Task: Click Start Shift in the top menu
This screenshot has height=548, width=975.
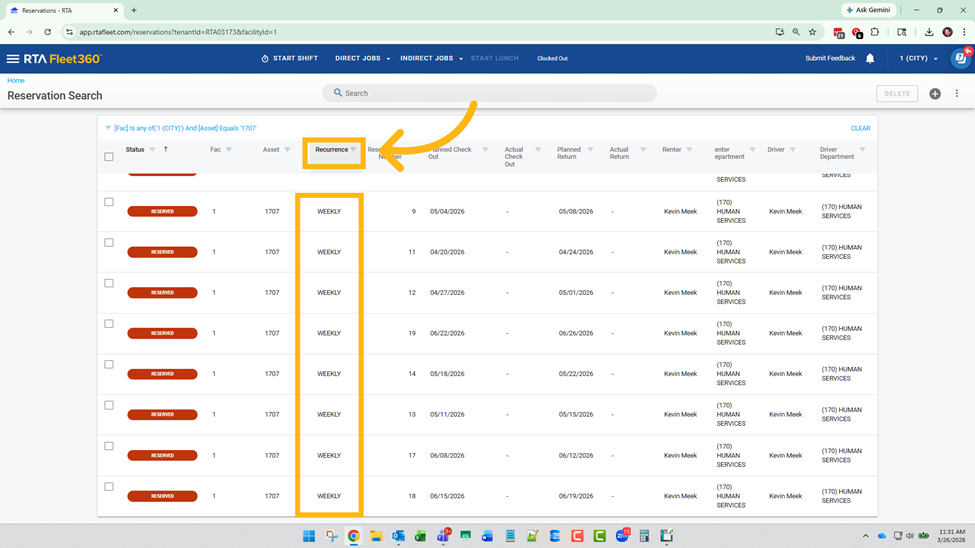Action: click(289, 59)
